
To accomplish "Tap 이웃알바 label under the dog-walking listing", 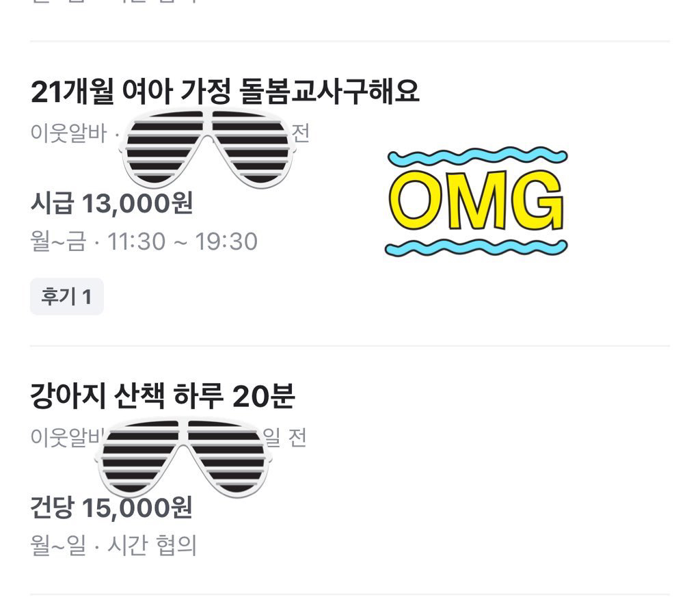I will click(x=62, y=437).
